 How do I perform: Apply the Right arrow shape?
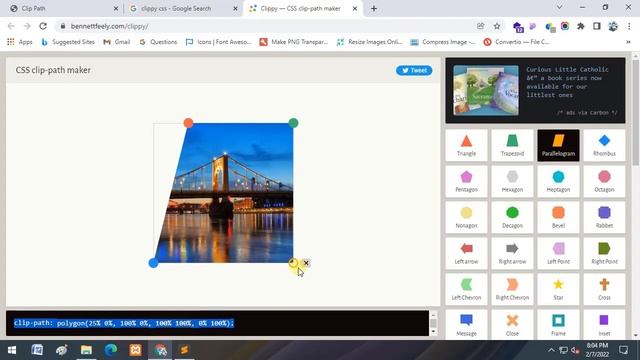click(512, 253)
